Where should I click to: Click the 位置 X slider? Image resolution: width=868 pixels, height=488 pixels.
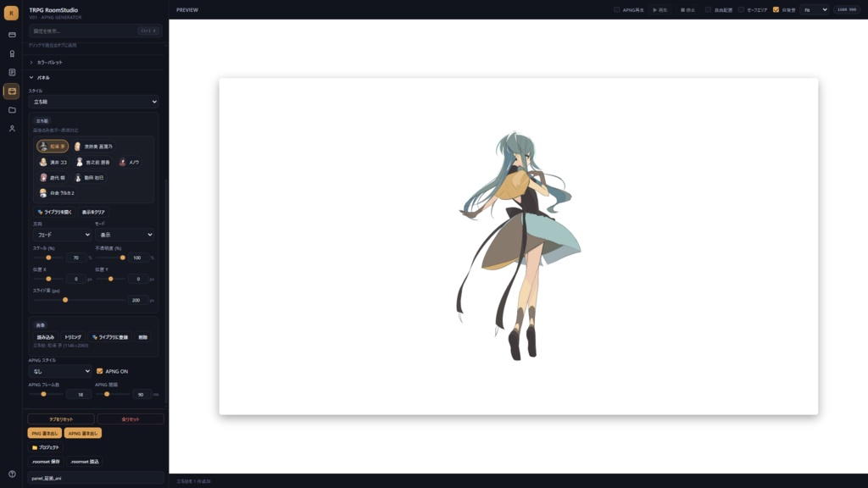(47, 279)
